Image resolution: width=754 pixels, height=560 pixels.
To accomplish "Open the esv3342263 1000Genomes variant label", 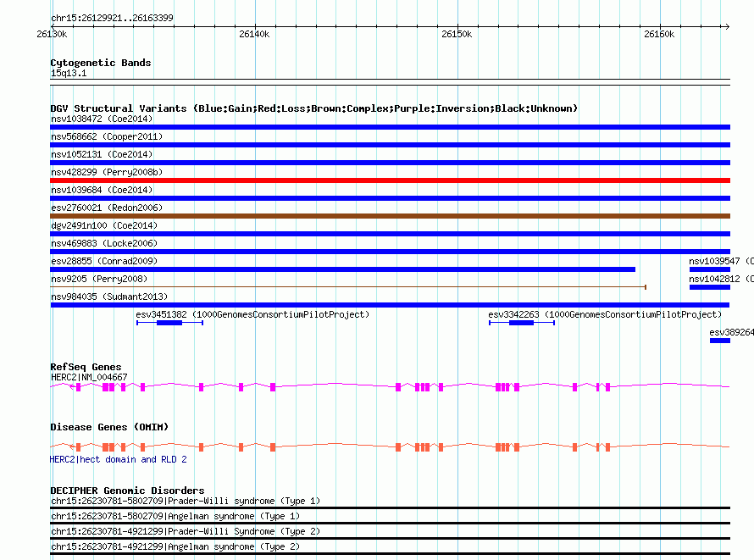I will click(605, 314).
